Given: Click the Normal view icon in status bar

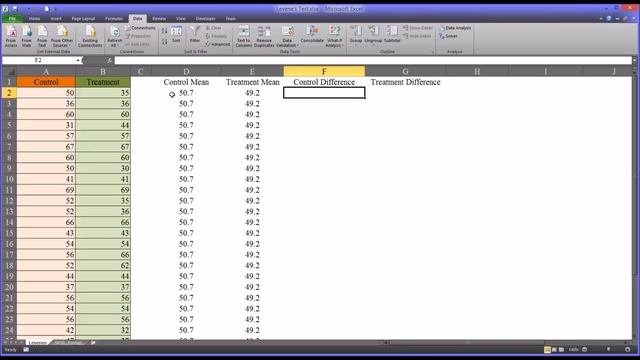Looking at the screenshot, I should pos(547,350).
